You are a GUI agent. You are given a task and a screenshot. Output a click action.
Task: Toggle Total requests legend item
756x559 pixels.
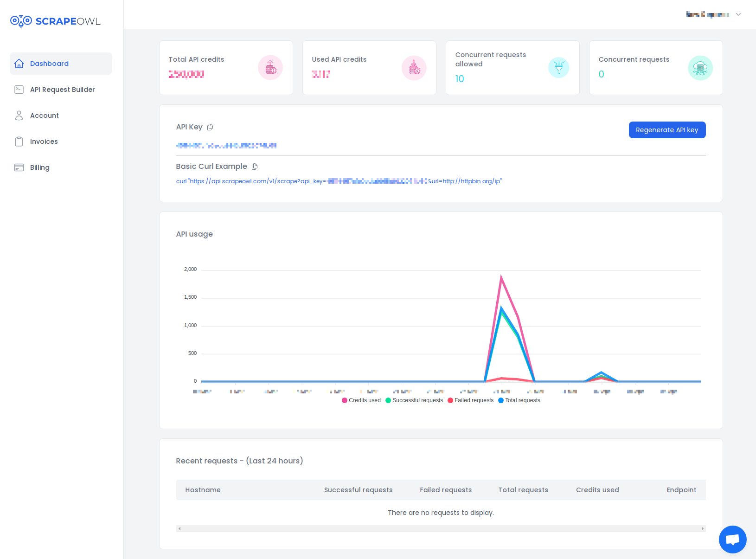(519, 400)
